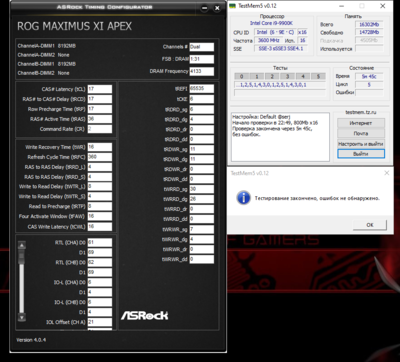Click the tREFI value field
This screenshot has width=400, height=362.
pyautogui.click(x=202, y=89)
